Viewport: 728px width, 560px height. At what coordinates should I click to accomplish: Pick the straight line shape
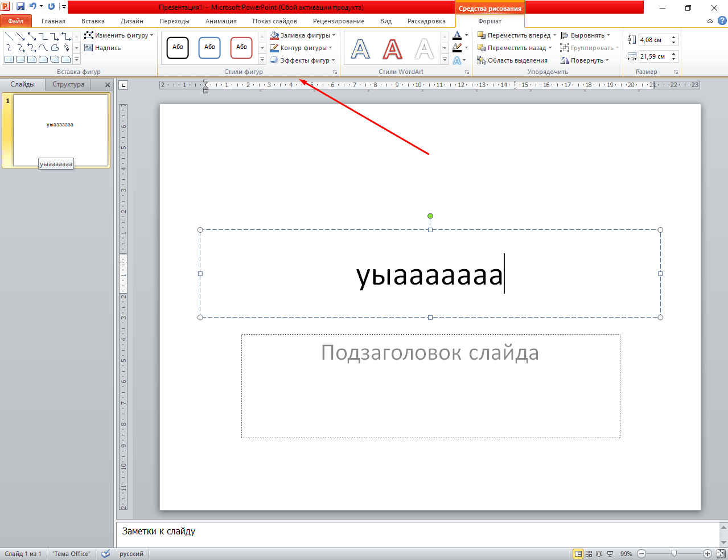click(x=9, y=36)
